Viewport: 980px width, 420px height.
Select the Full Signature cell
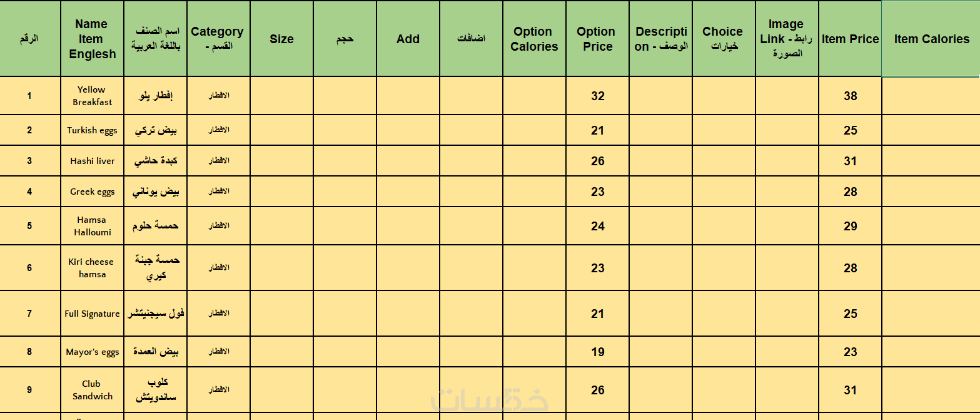click(x=92, y=314)
